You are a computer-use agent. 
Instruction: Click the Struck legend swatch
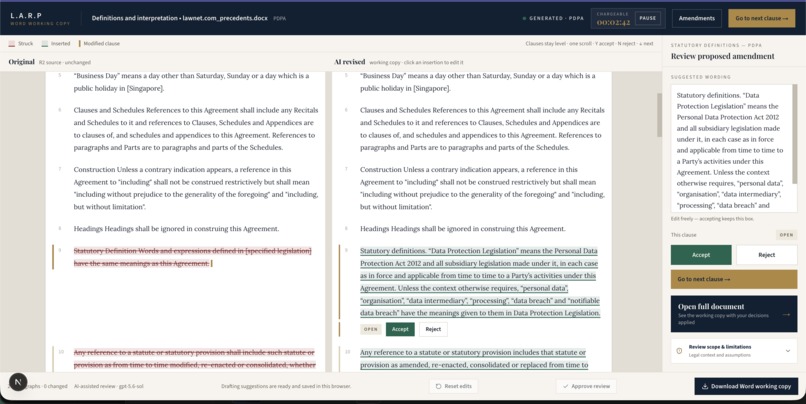[x=12, y=44]
